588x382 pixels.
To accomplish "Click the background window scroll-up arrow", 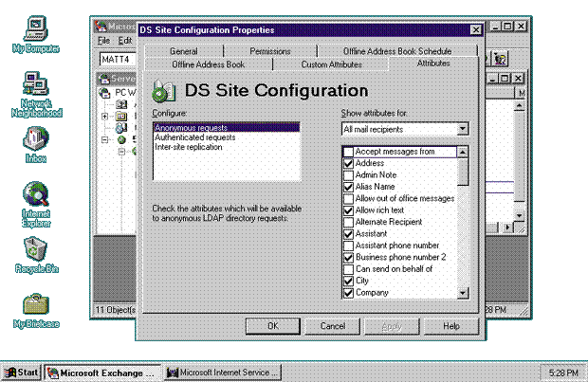I will [519, 106].
